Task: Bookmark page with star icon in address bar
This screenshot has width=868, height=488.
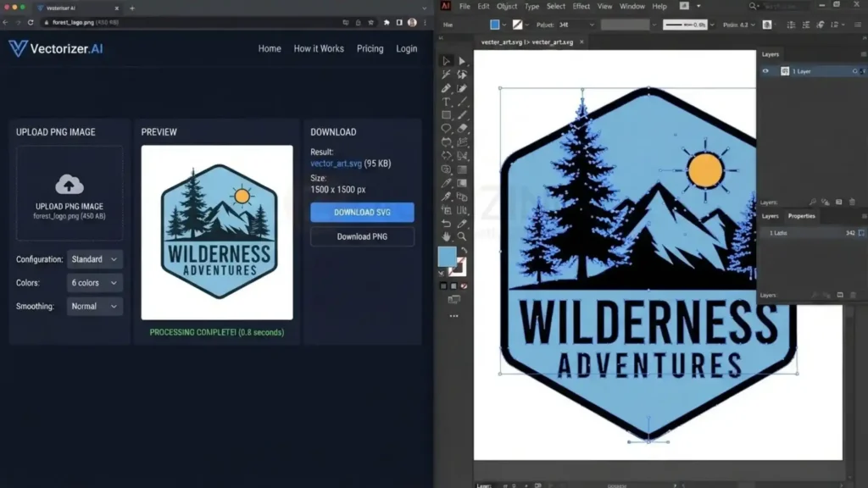Action: (x=371, y=23)
